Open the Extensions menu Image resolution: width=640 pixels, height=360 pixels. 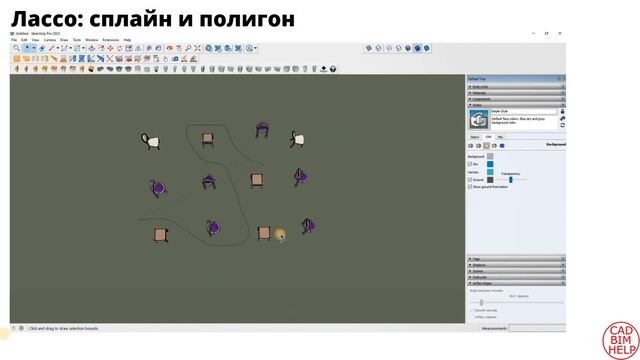pos(111,40)
